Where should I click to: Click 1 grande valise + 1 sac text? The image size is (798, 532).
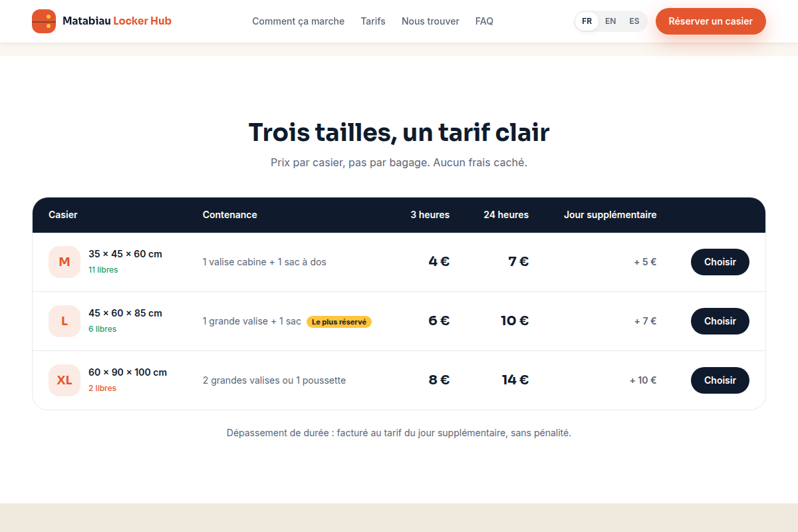coord(252,321)
